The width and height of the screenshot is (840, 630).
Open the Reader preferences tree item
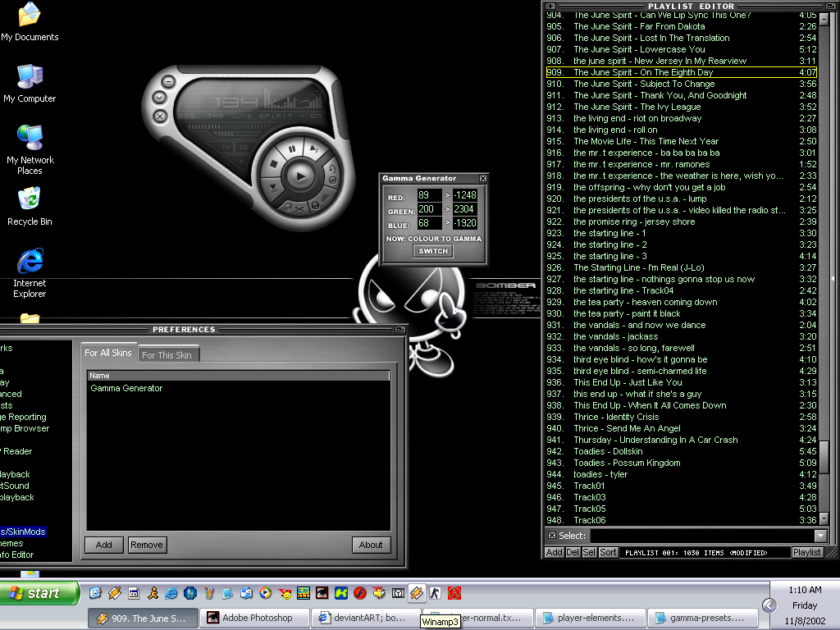click(16, 452)
